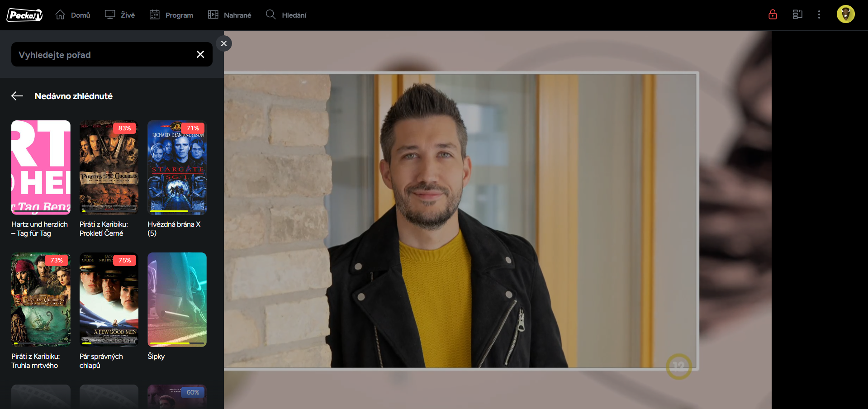Click the 60% rating badge
This screenshot has height=409, width=868.
click(x=193, y=392)
